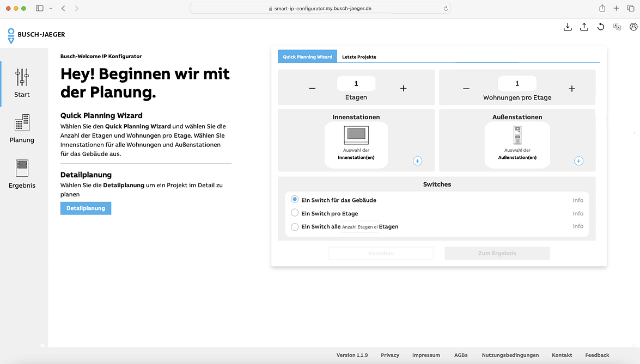Click the Anzahl Etagen input field
Screen dimensions: 640x364
359,227
